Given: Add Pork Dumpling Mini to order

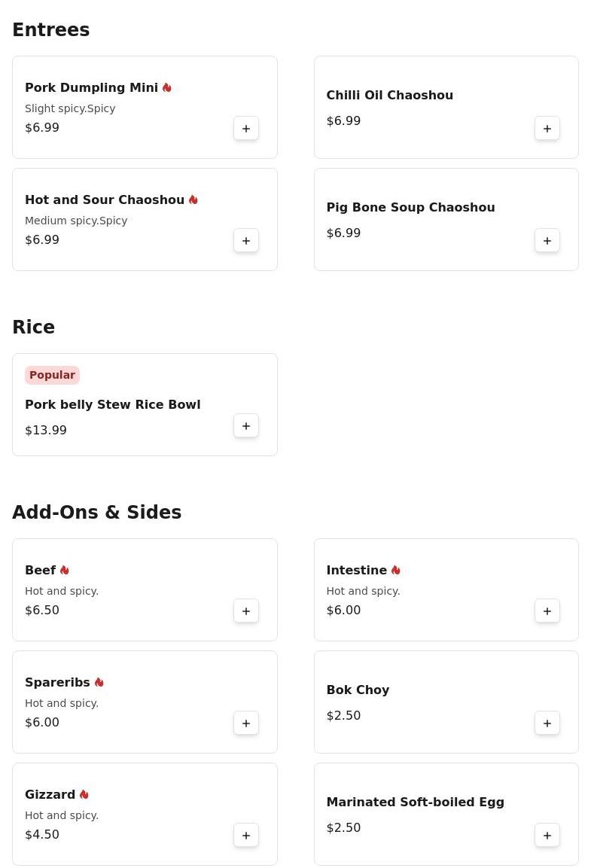Looking at the screenshot, I should 246,129.
